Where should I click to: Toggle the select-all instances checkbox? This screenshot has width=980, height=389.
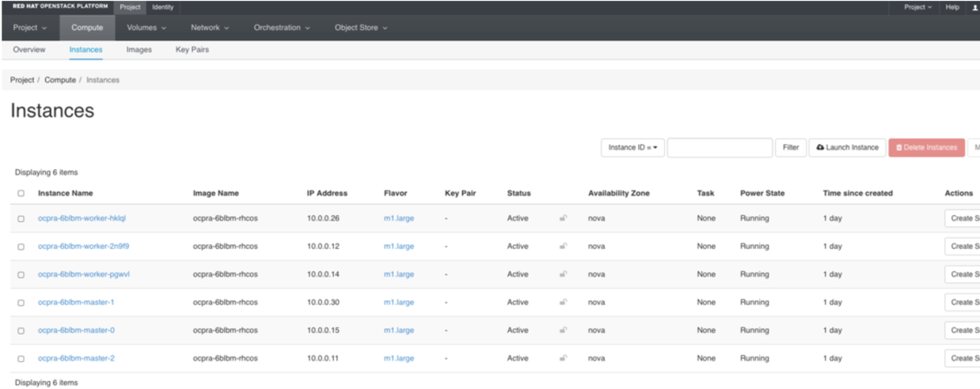coord(21,194)
